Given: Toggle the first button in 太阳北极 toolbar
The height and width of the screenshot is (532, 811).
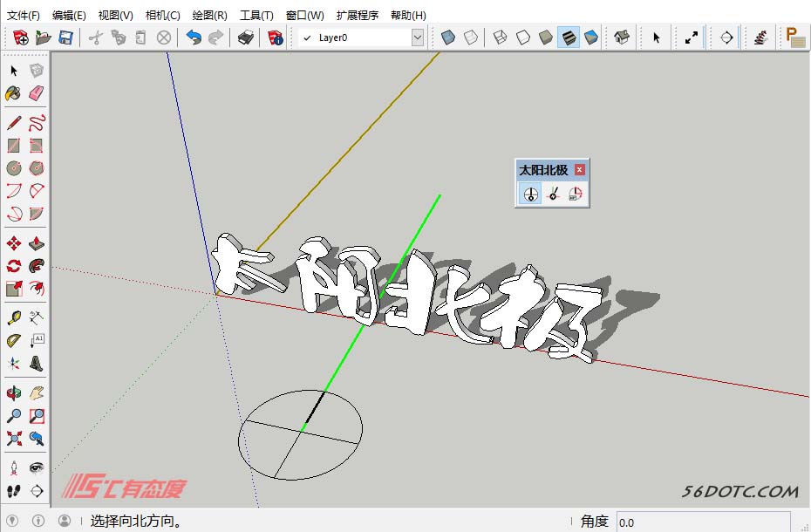Looking at the screenshot, I should (529, 194).
